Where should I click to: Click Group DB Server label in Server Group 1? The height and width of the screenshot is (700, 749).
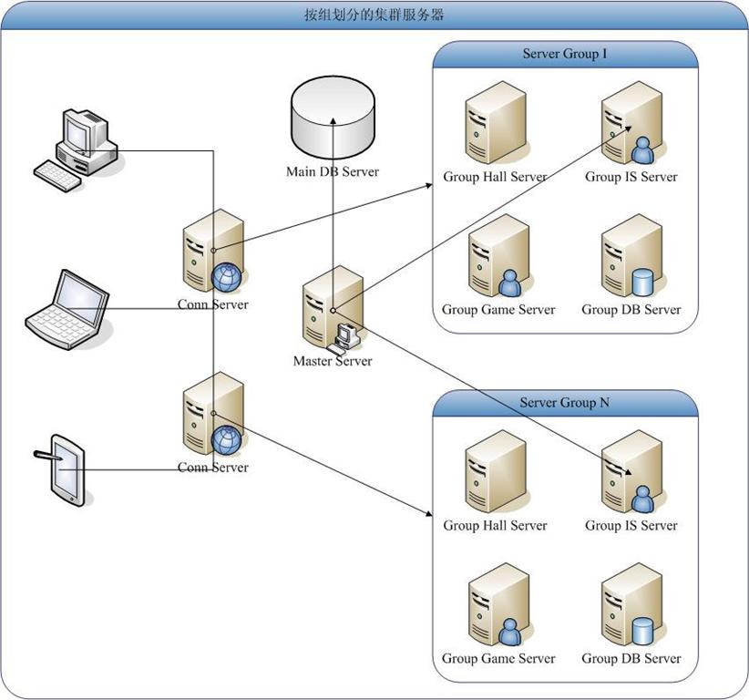(x=631, y=310)
